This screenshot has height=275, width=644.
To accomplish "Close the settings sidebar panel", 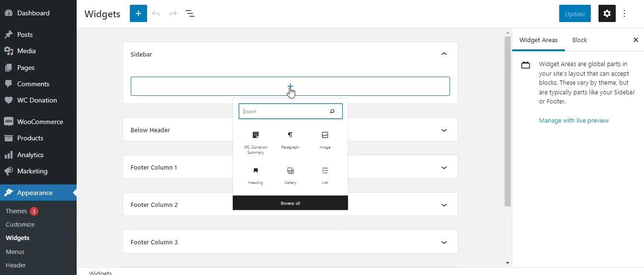I will (x=636, y=40).
